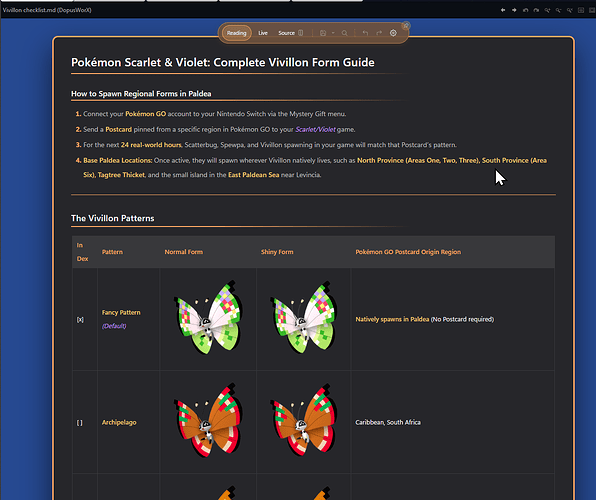Click the Archipelago normal form image

coord(208,421)
